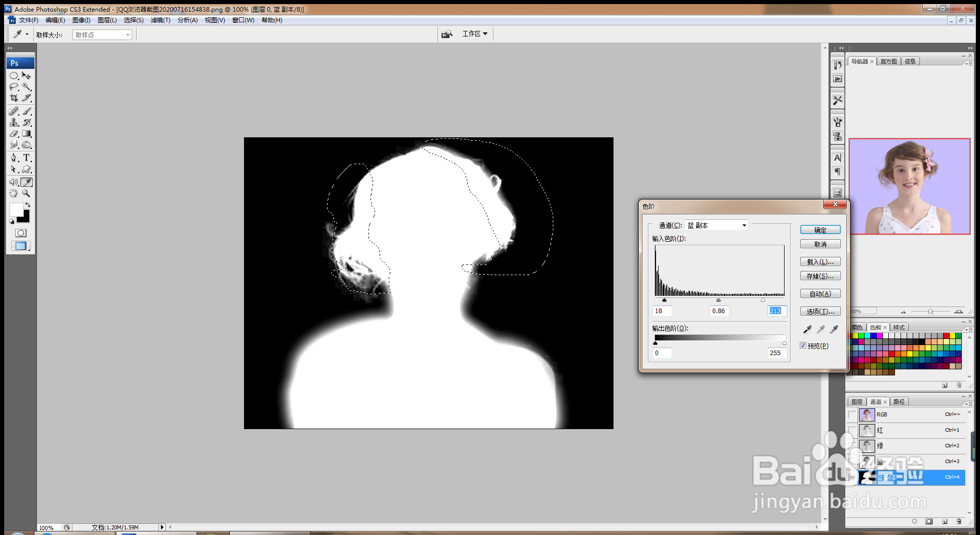Image resolution: width=980 pixels, height=535 pixels.
Task: Switch to the Layers (图层) tab
Action: pyautogui.click(x=857, y=402)
